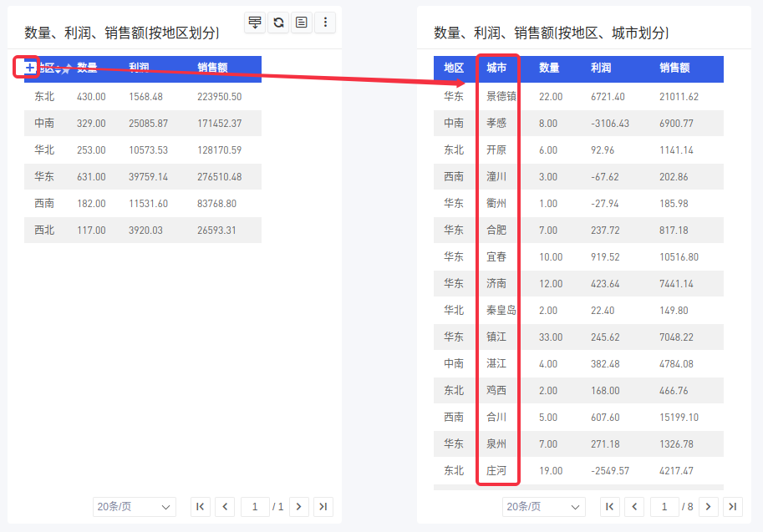
Task: Click the drill-down export icon in left panel toolbar
Action: click(255, 23)
